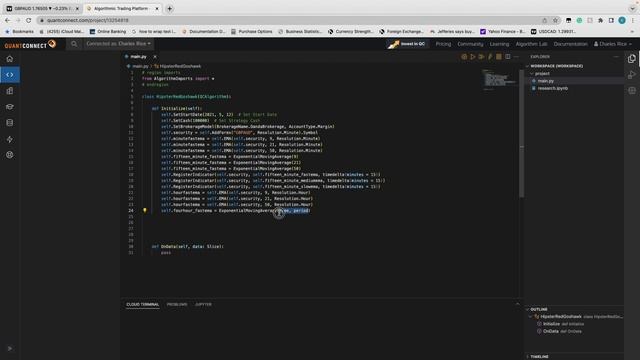This screenshot has width=640, height=360.
Task: Collapse the bottom panel with the chevron
Action: click(x=518, y=304)
